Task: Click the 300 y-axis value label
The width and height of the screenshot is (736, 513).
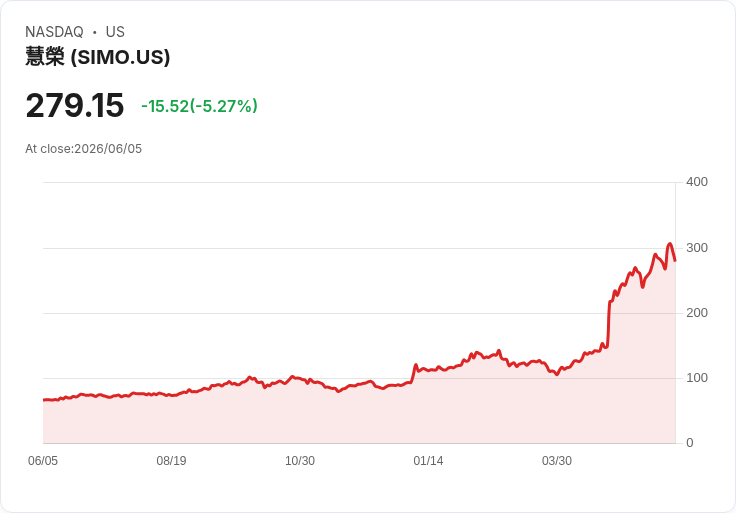Action: [697, 248]
